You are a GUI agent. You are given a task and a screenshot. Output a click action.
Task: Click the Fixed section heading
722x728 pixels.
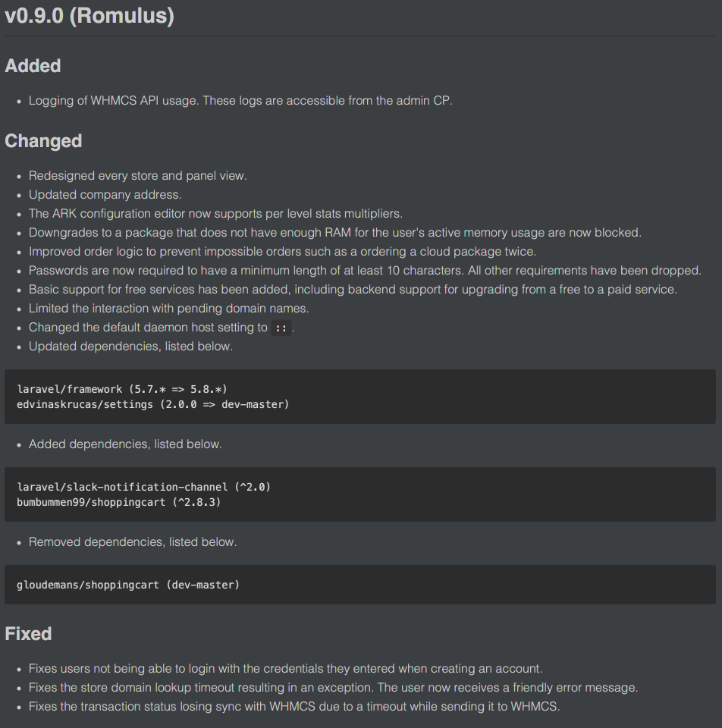click(28, 633)
